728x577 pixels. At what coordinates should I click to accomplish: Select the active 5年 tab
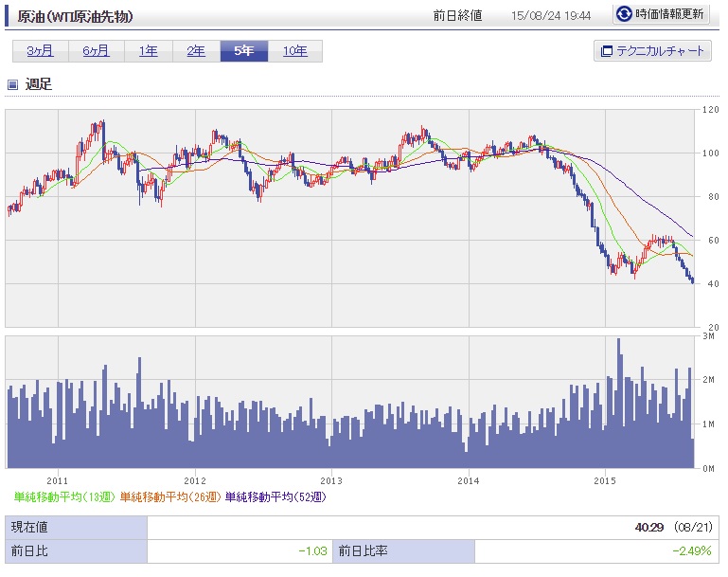pos(244,51)
